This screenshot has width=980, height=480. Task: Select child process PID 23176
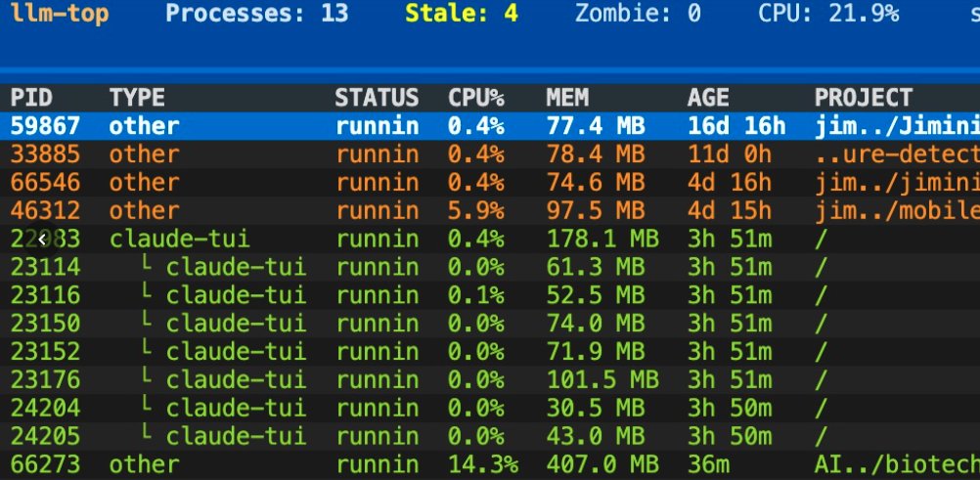(x=490, y=380)
